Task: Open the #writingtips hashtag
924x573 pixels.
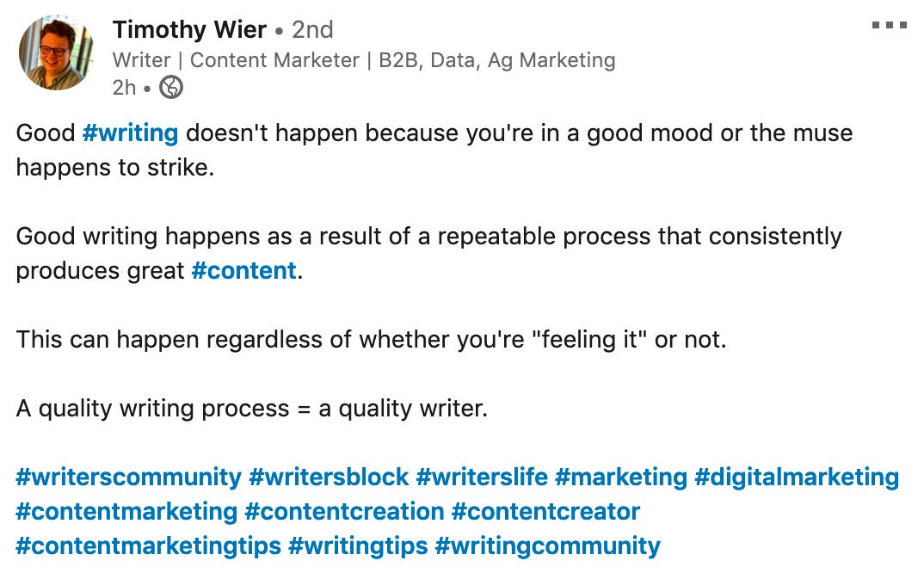Action: (358, 545)
